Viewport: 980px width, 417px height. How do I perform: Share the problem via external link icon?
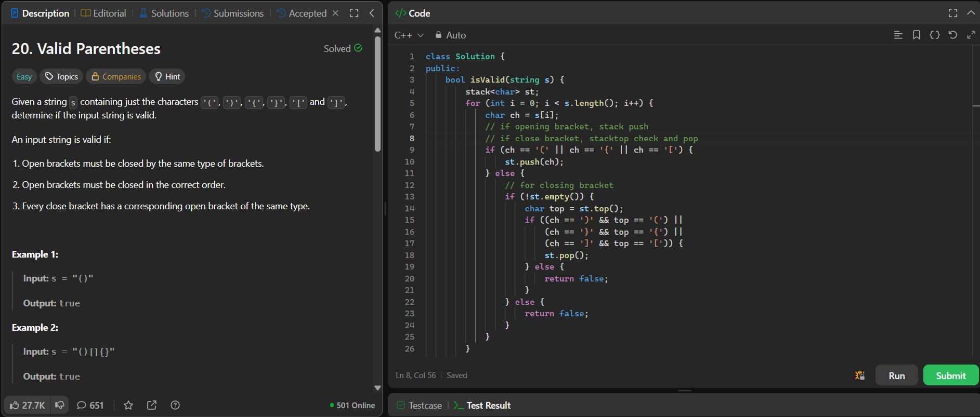click(x=152, y=405)
